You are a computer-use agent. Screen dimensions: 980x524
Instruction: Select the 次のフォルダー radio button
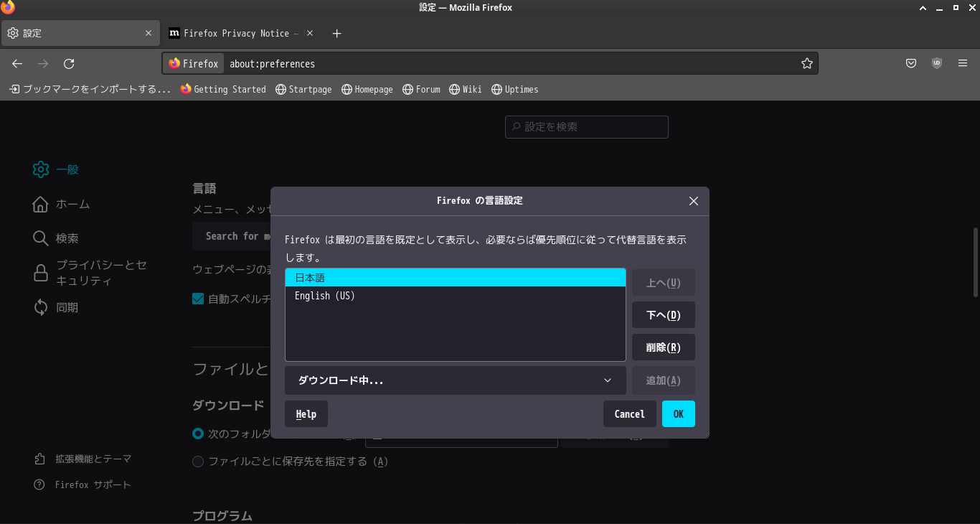click(198, 434)
